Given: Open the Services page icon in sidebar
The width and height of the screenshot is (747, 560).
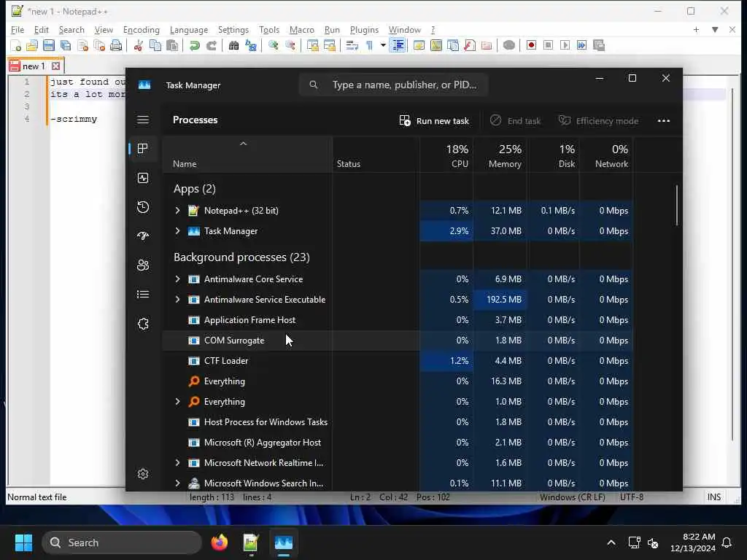Looking at the screenshot, I should tap(143, 324).
